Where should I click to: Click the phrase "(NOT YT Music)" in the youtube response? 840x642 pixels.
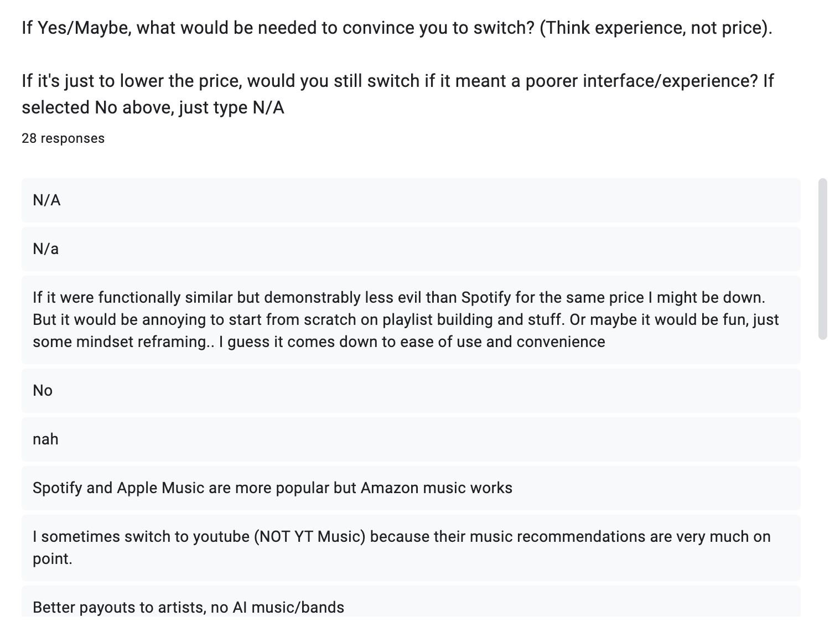click(x=310, y=537)
